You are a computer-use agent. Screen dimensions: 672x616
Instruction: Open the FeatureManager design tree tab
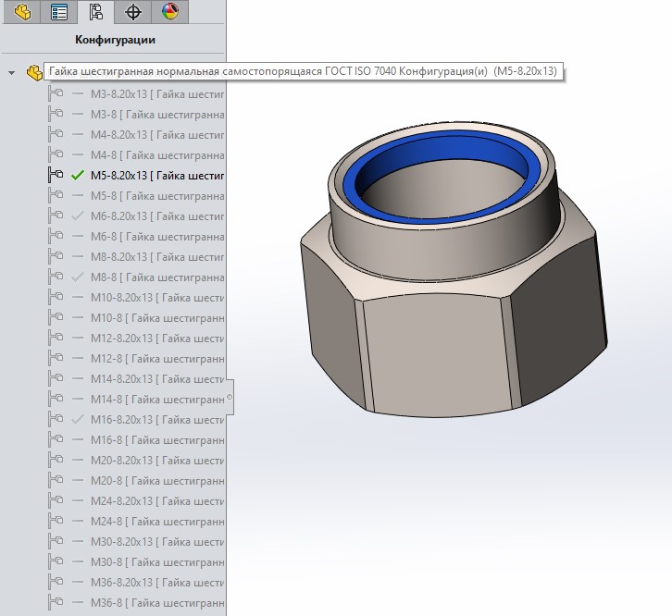pyautogui.click(x=22, y=12)
